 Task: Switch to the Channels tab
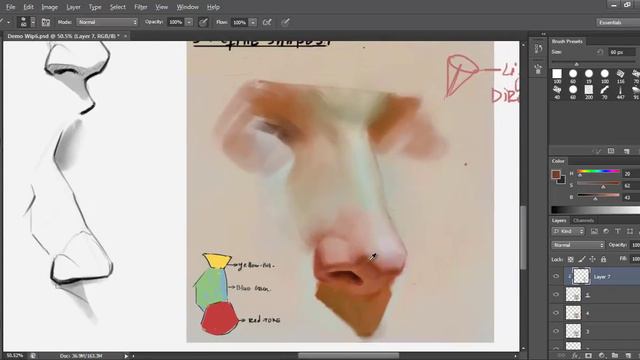click(x=583, y=220)
